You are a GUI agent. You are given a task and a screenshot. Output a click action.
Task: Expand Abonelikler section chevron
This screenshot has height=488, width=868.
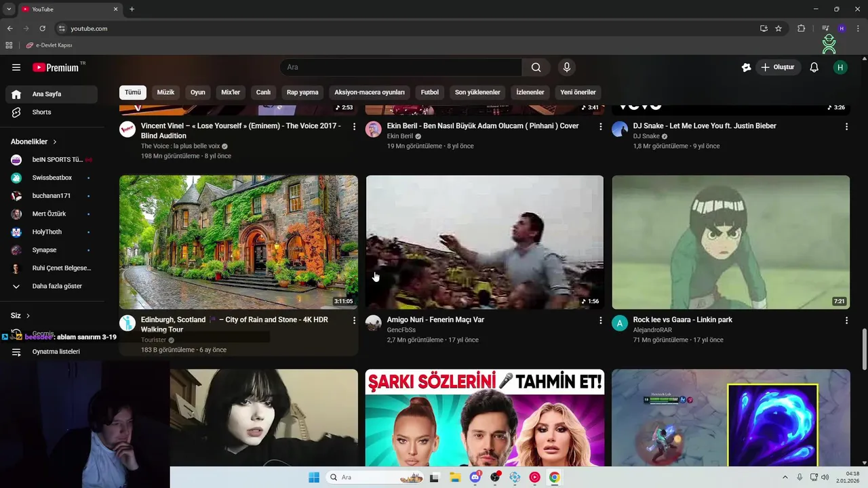55,142
